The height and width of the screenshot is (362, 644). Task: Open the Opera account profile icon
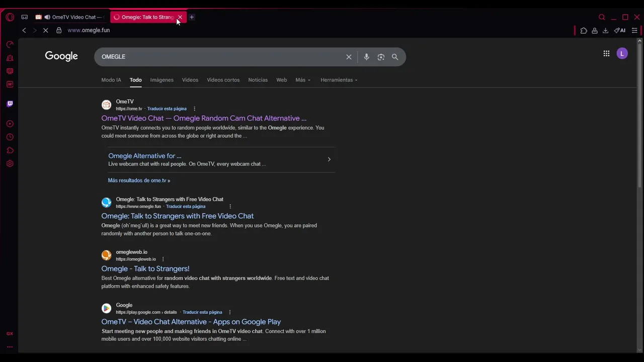pos(595,31)
